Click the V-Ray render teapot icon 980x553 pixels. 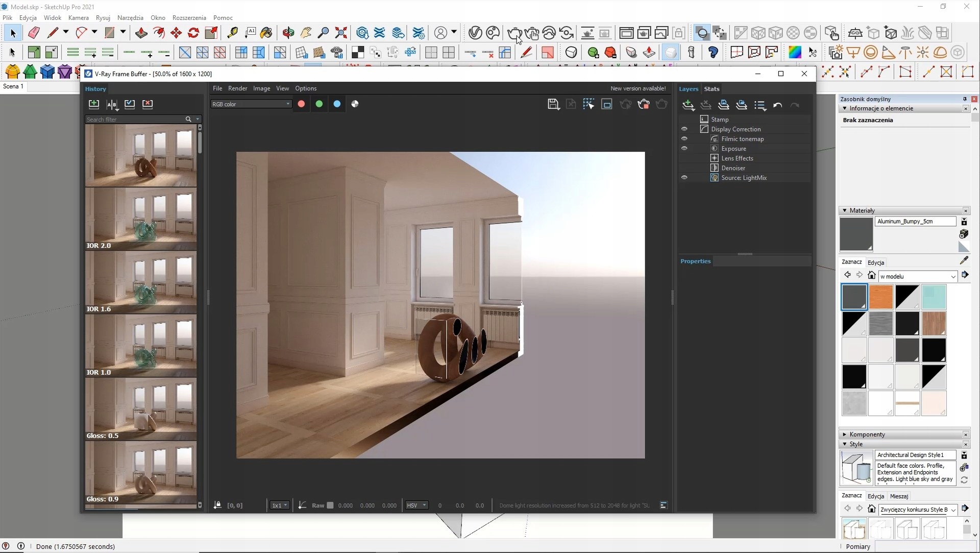pyautogui.click(x=514, y=34)
